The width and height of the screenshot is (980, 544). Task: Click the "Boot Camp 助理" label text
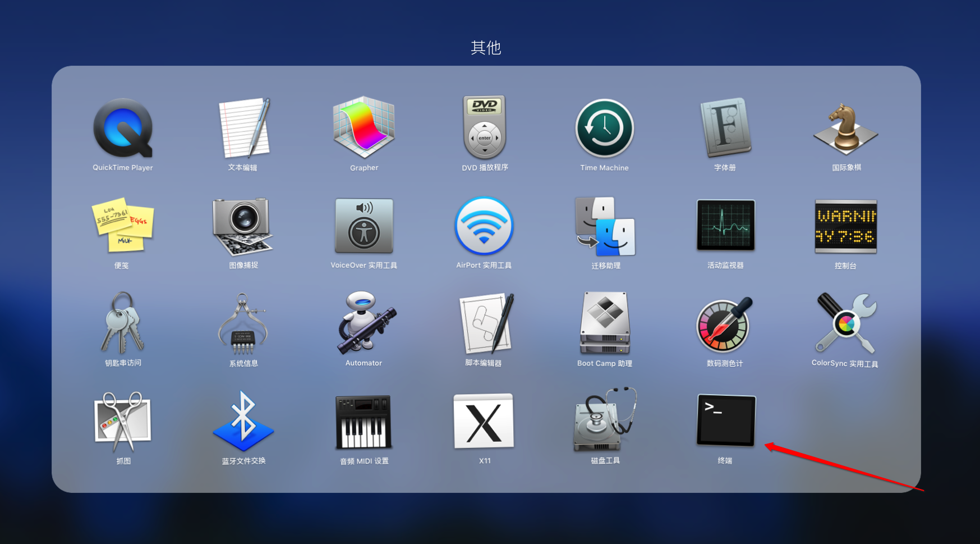coord(605,363)
